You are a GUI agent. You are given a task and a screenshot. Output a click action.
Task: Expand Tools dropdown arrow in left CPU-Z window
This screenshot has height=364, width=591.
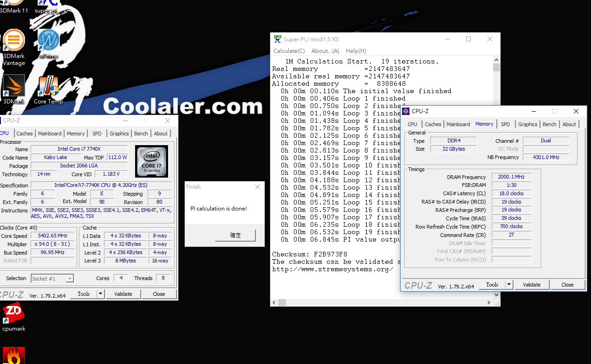coord(100,294)
